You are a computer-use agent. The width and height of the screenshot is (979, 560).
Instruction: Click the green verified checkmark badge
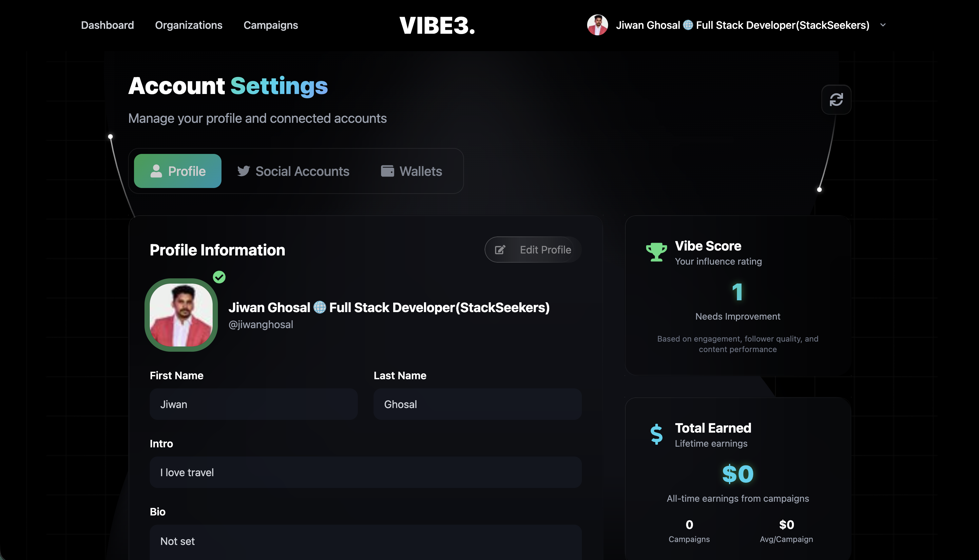219,277
